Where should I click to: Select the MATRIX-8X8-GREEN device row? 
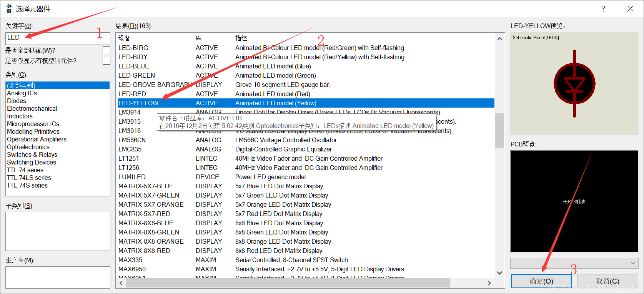(x=306, y=232)
